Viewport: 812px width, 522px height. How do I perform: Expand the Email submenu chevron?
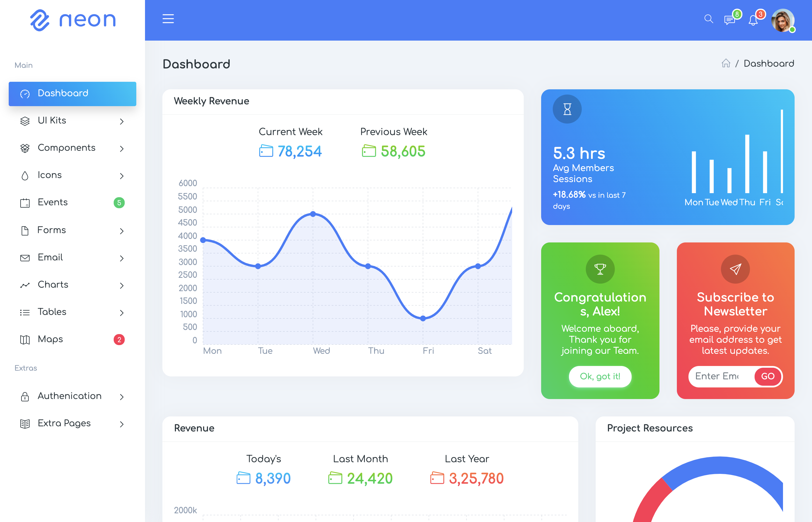[x=122, y=258]
